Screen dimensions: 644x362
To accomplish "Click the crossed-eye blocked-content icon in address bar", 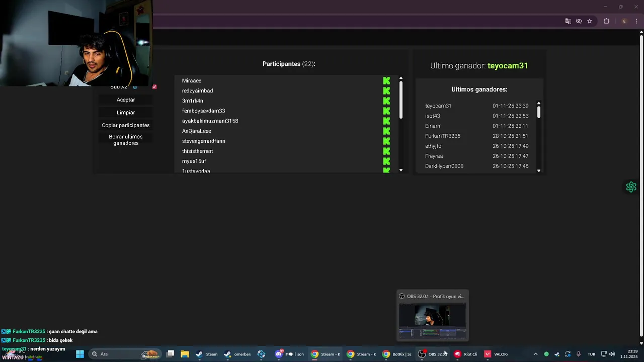I will [579, 21].
